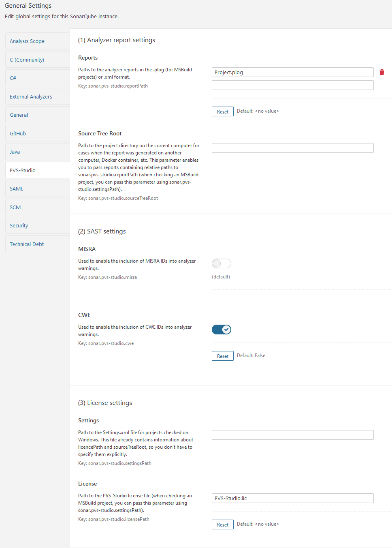Click the empty second report path field
Viewport: 392px width, 548px height.
(x=293, y=85)
